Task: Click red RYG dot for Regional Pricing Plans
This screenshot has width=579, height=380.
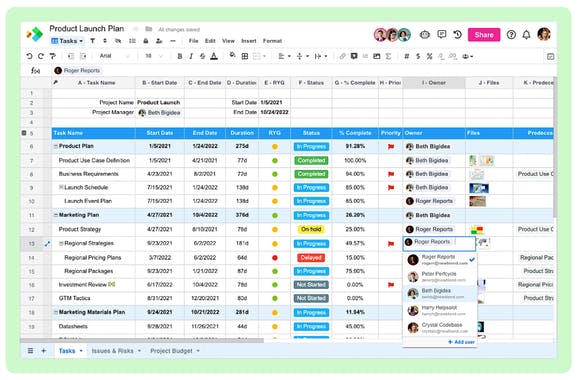Action: (275, 258)
